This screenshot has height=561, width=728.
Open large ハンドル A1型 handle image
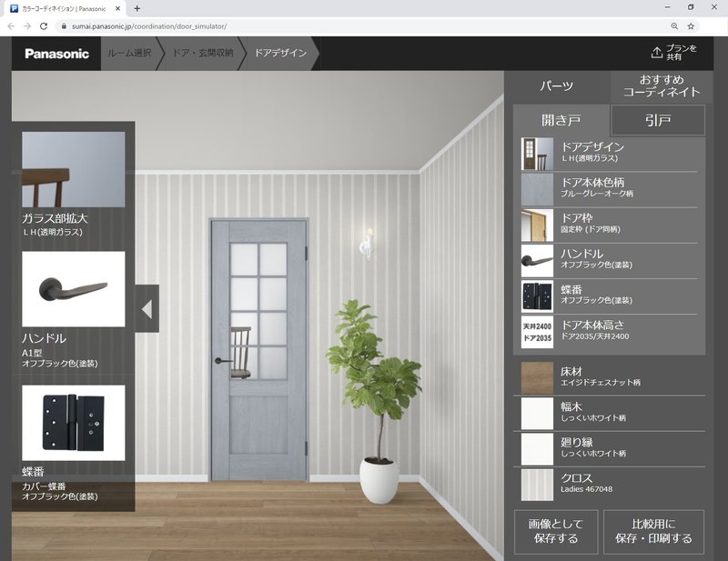pos(74,289)
